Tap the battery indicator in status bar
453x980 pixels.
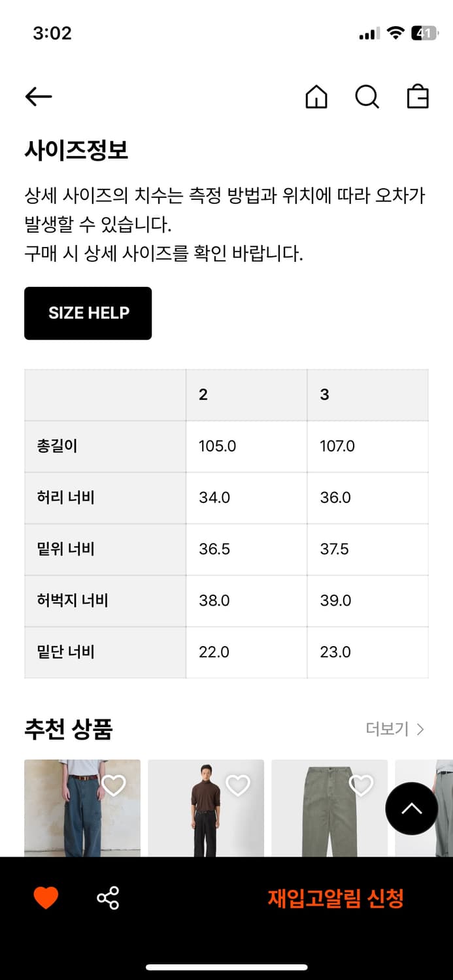pyautogui.click(x=424, y=33)
